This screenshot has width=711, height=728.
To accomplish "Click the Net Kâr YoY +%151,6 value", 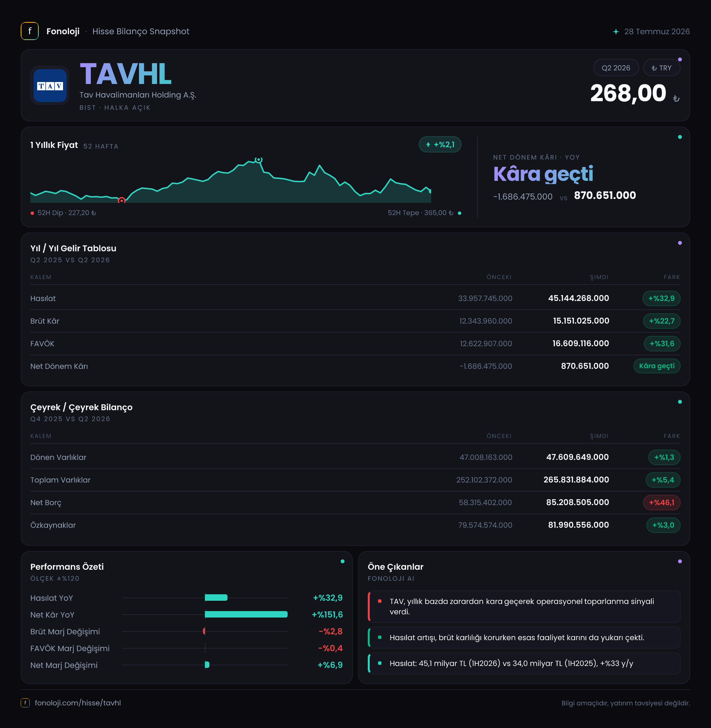I will pos(327,614).
